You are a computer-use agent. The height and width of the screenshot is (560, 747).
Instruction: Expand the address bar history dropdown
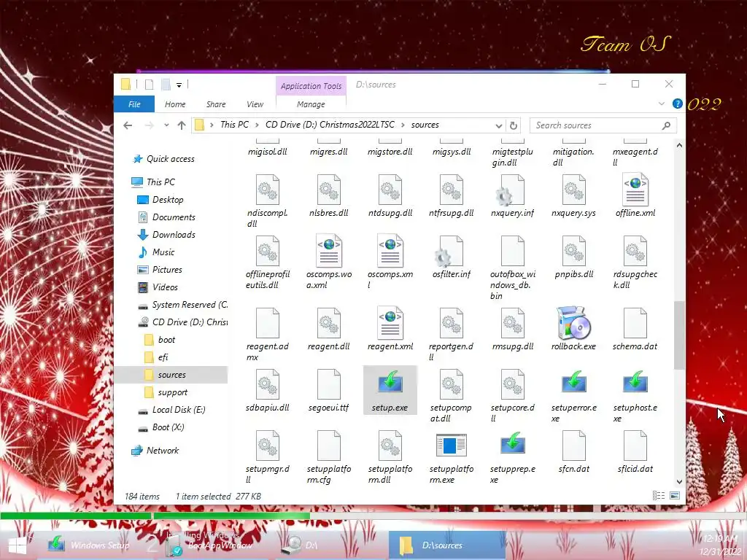point(498,125)
